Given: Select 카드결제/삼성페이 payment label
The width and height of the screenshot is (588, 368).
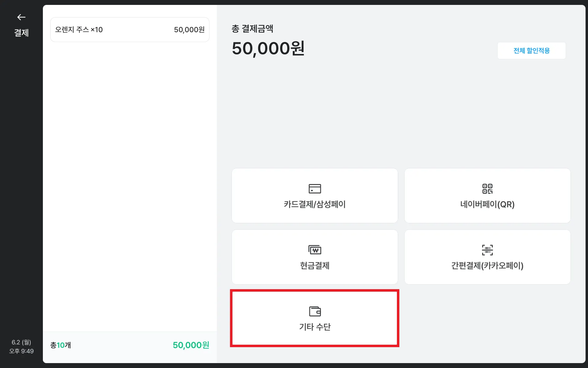Looking at the screenshot, I should tap(315, 204).
